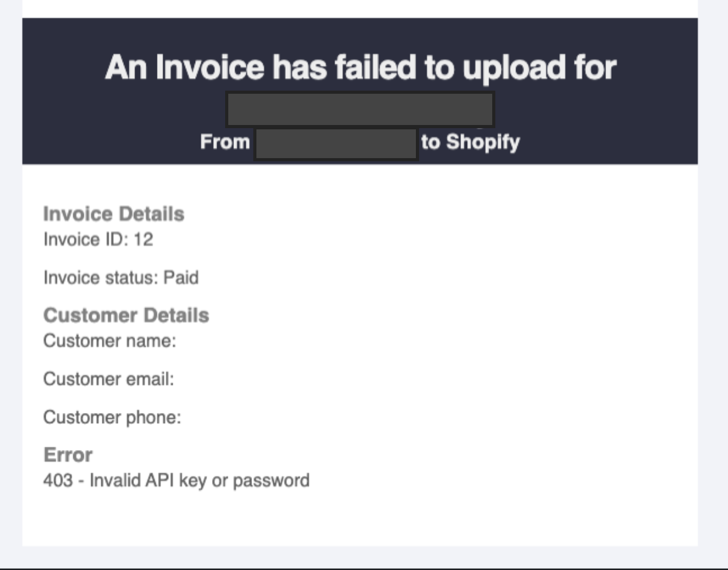Click the 'to Shopify' text
The image size is (728, 570).
point(470,142)
